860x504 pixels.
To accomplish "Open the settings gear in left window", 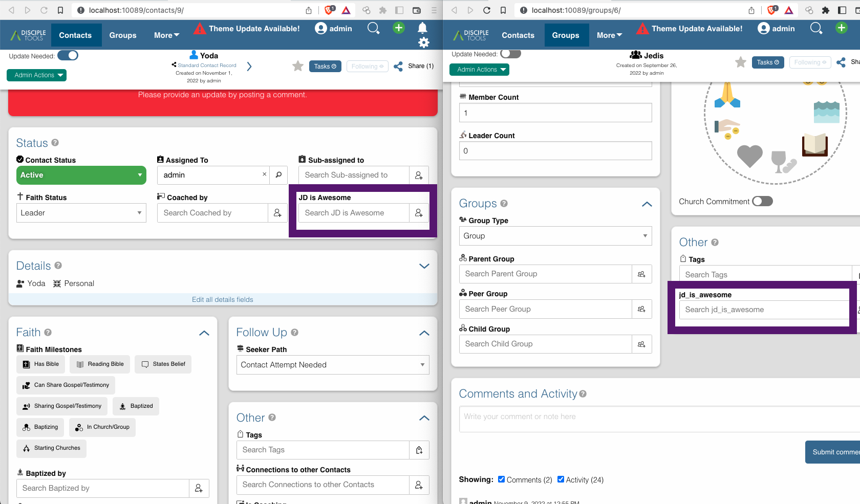I will 424,42.
